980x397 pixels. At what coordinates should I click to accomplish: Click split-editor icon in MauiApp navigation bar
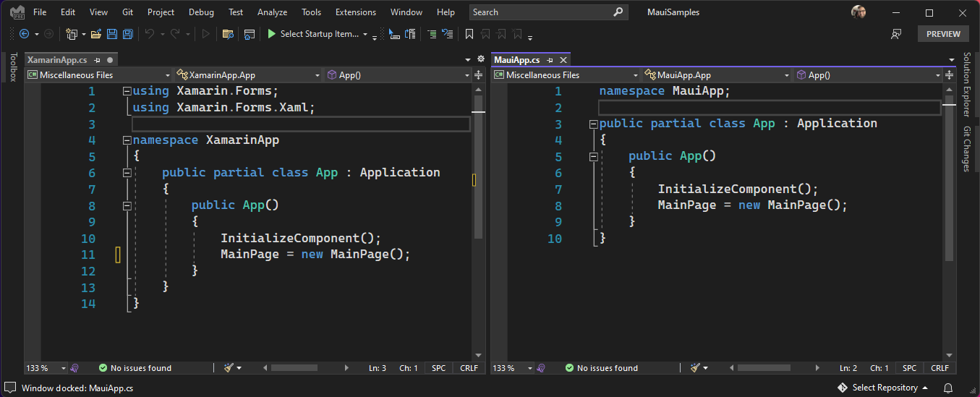coord(950,75)
